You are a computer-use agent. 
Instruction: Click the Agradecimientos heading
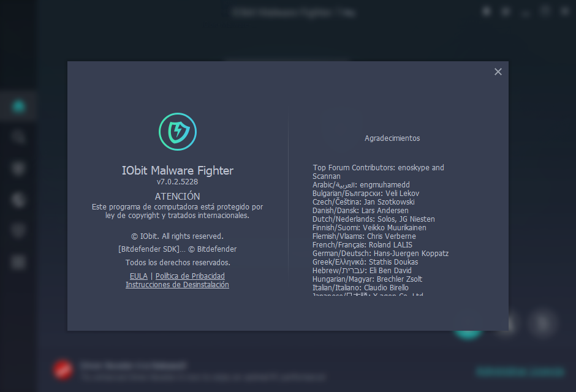[392, 138]
